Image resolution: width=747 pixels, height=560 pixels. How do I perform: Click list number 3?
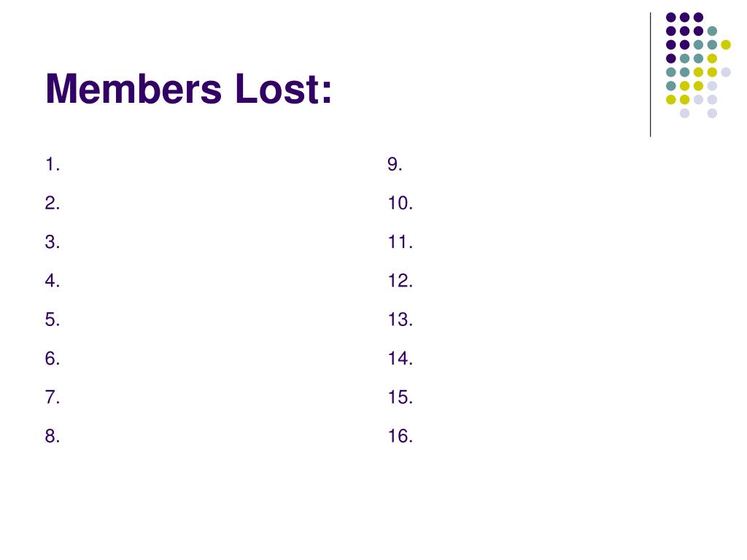[53, 242]
